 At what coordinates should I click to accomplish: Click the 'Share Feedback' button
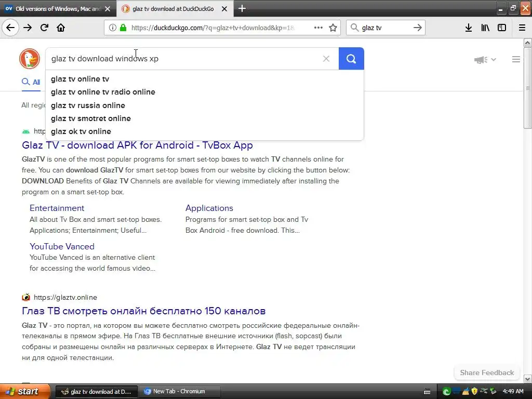[x=487, y=373]
